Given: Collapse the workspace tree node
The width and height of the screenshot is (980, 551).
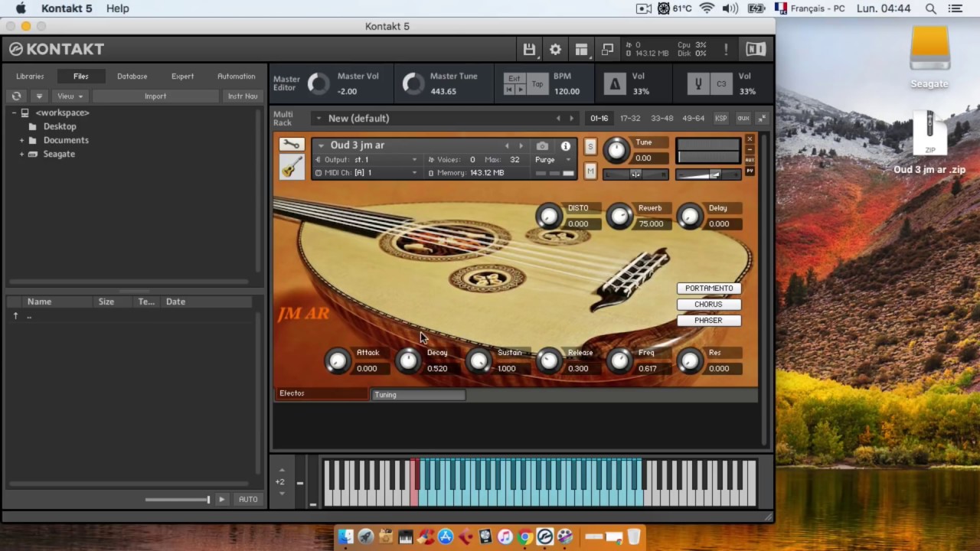Looking at the screenshot, I should [x=14, y=113].
